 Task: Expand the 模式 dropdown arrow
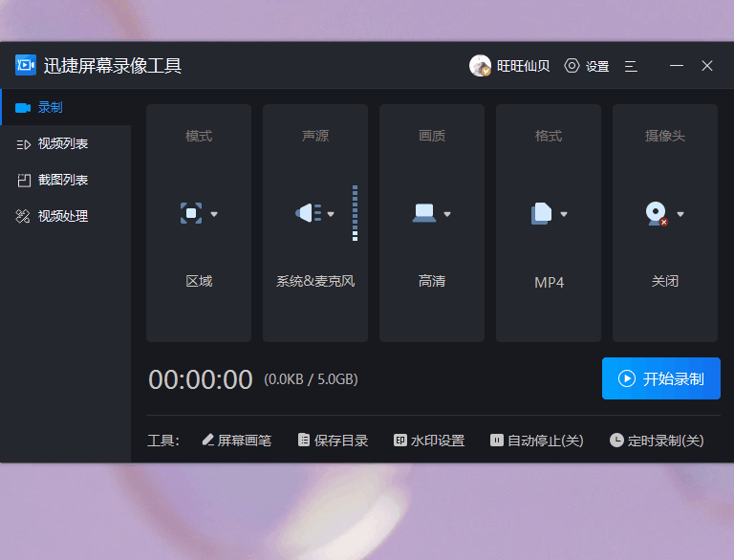(x=214, y=214)
